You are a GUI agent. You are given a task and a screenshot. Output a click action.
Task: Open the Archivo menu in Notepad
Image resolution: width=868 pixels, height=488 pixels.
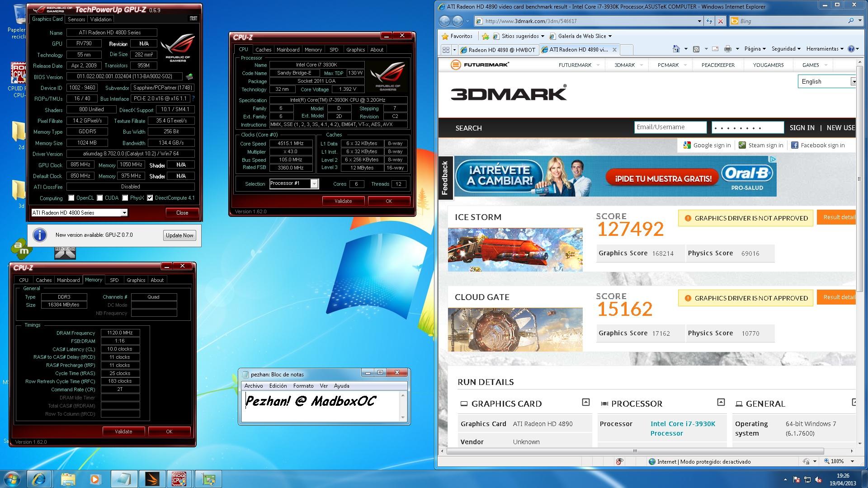point(254,386)
